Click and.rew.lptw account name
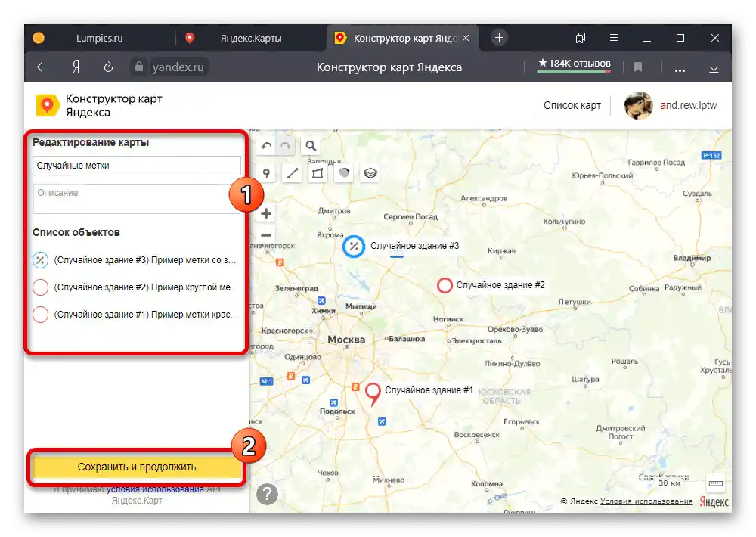 coord(689,105)
